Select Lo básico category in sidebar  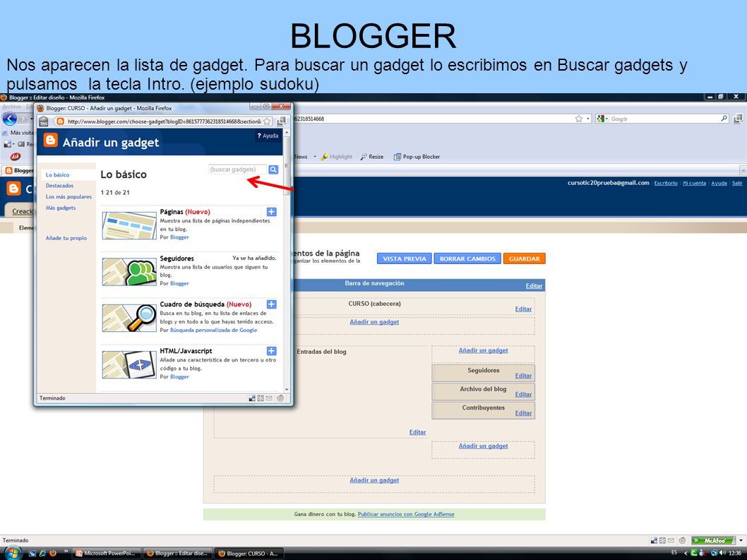(x=58, y=175)
